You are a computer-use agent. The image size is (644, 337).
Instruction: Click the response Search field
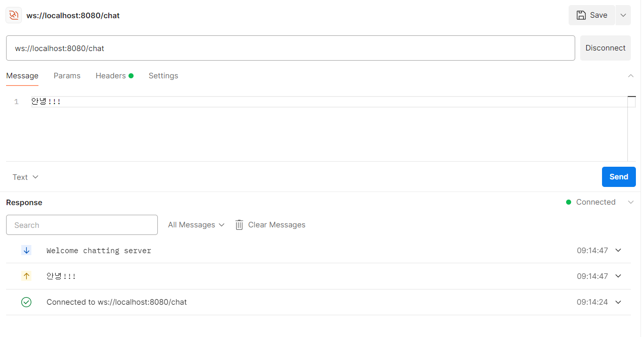[82, 225]
